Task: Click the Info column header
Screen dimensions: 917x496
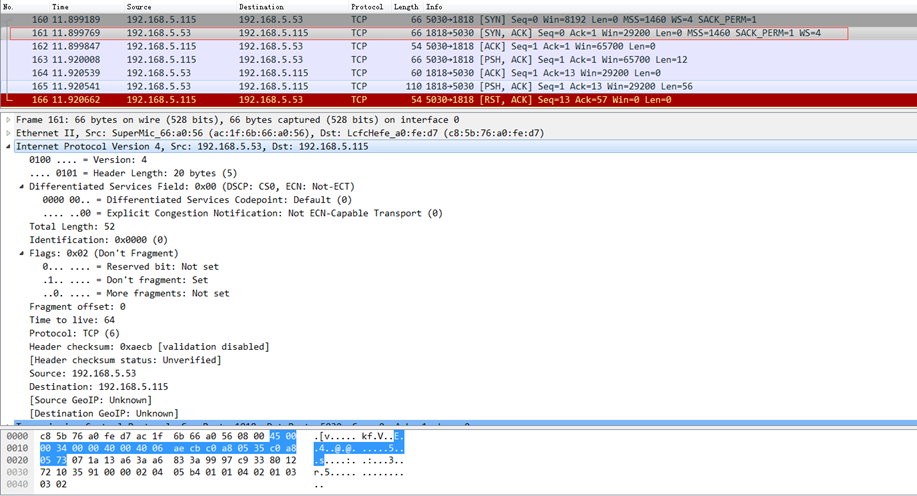Action: [434, 6]
